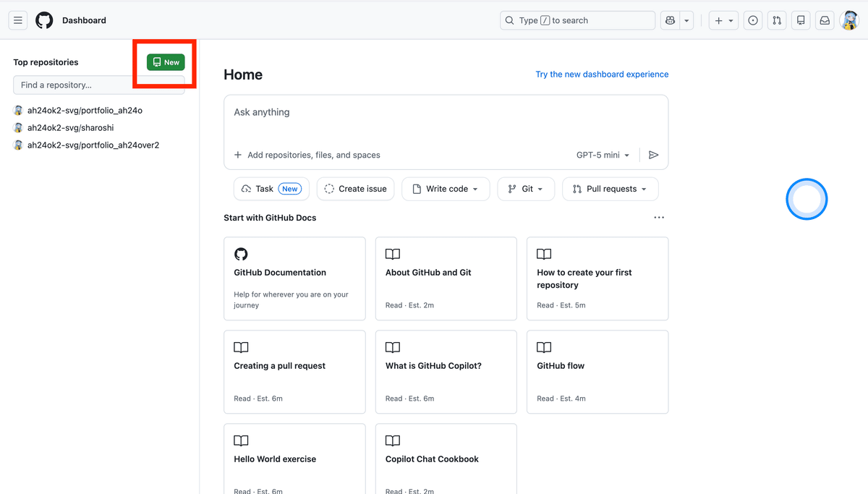The height and width of the screenshot is (494, 868).
Task: Expand the Git dropdown button
Action: tap(527, 189)
